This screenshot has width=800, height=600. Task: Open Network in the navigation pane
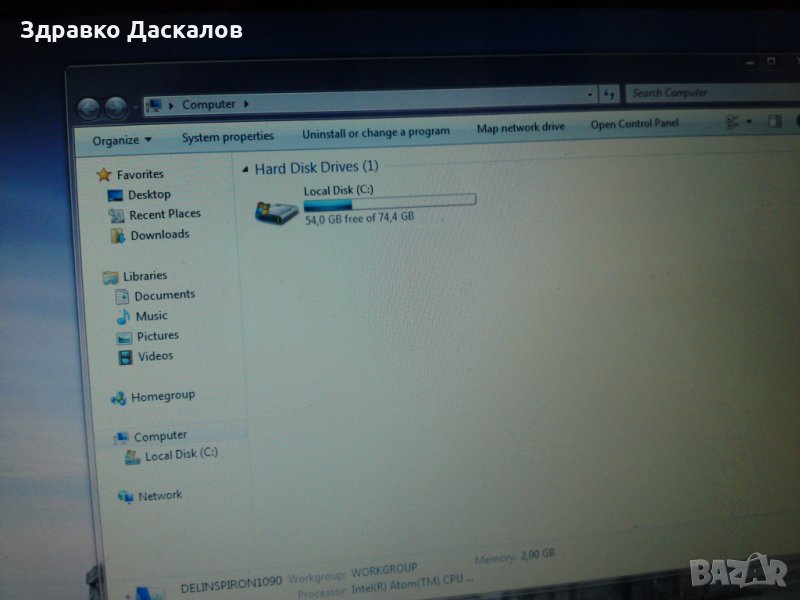point(160,495)
